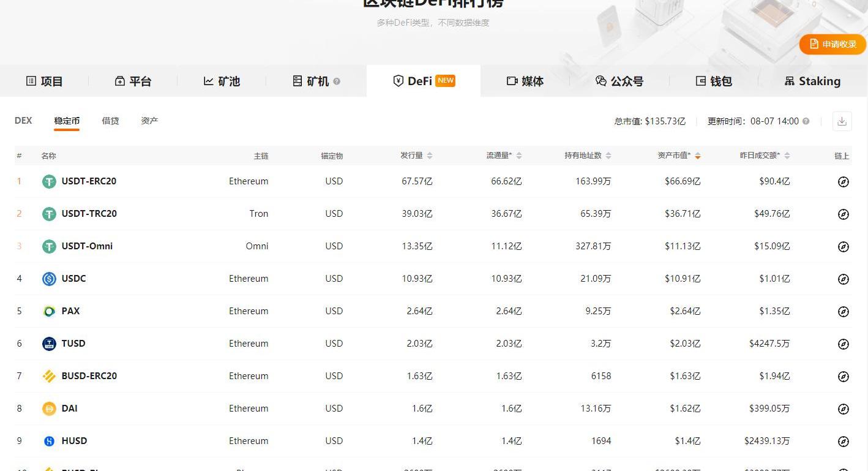The height and width of the screenshot is (471, 868).
Task: Open explorer icon for USDT-ERC20 row
Action: (843, 182)
